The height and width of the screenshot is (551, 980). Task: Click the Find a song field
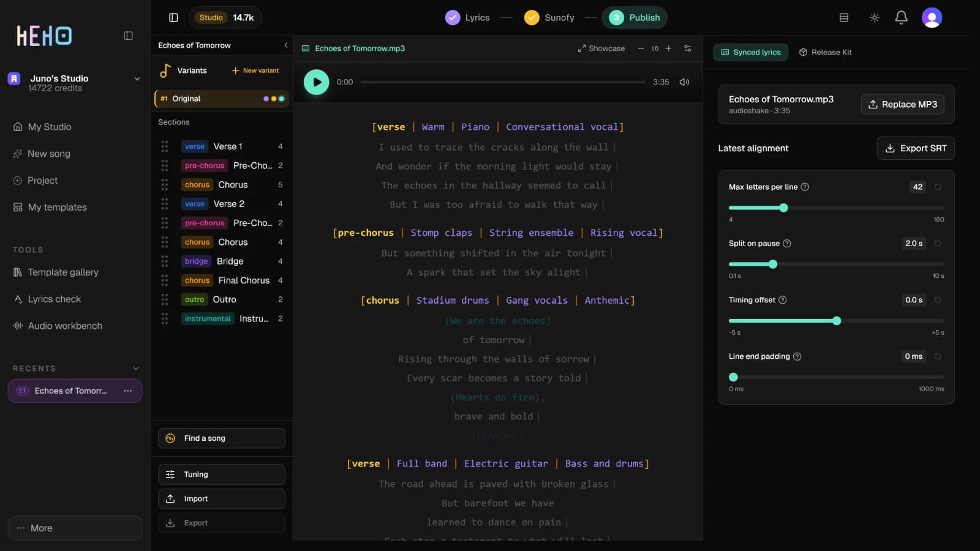(x=222, y=438)
